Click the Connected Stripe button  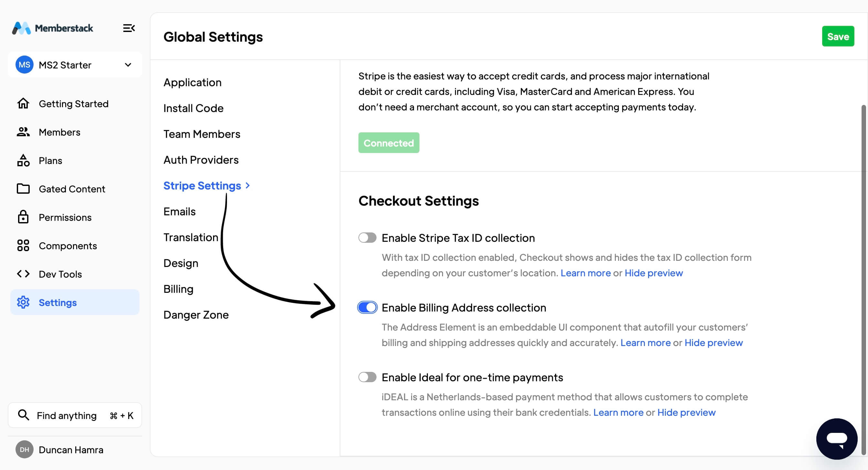click(388, 143)
